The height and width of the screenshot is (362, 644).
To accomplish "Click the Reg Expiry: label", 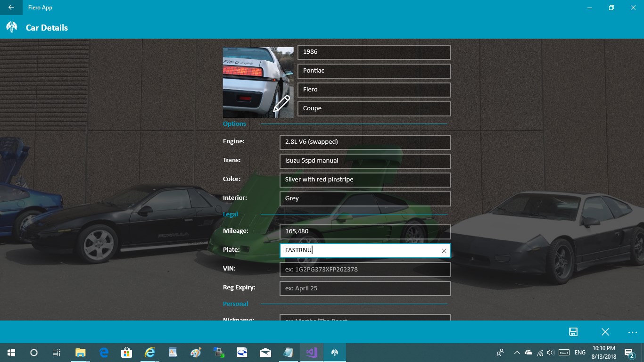I will 239,288.
